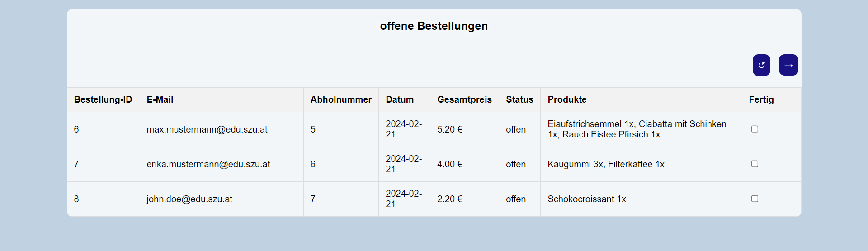The width and height of the screenshot is (868, 251).
Task: Select the Bestellung-ID column header
Action: 103,99
